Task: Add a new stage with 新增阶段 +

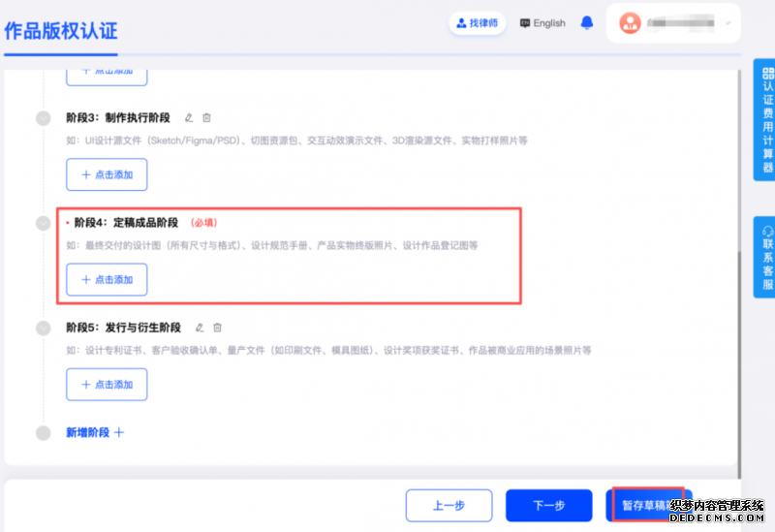Action: [x=95, y=432]
